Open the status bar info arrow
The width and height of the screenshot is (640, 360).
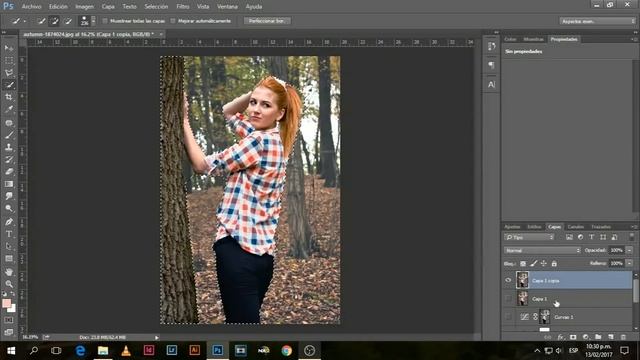(x=156, y=338)
